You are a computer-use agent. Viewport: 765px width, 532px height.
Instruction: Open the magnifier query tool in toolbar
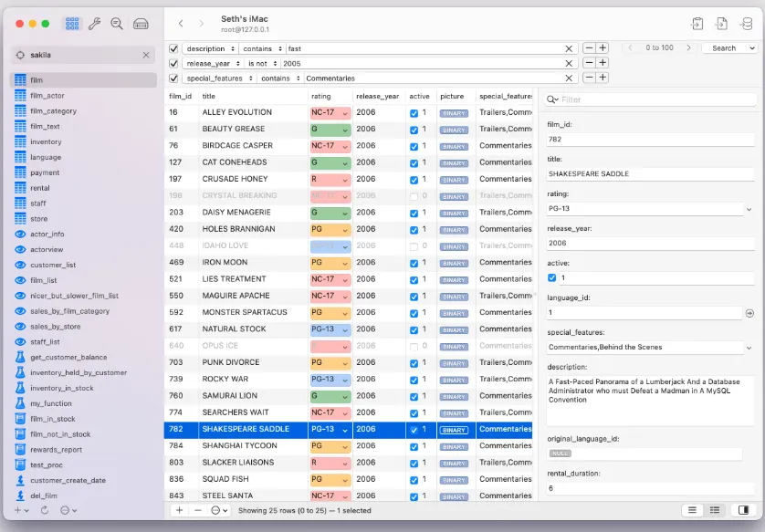(x=117, y=24)
